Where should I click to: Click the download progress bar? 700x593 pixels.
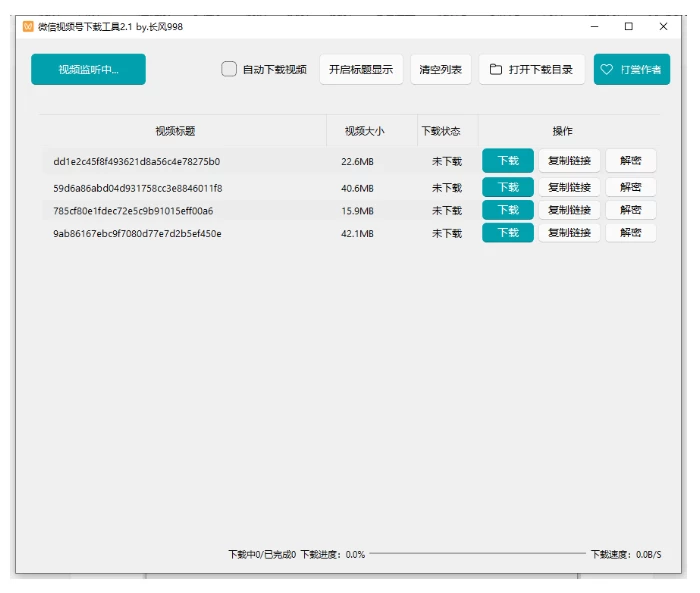point(477,553)
